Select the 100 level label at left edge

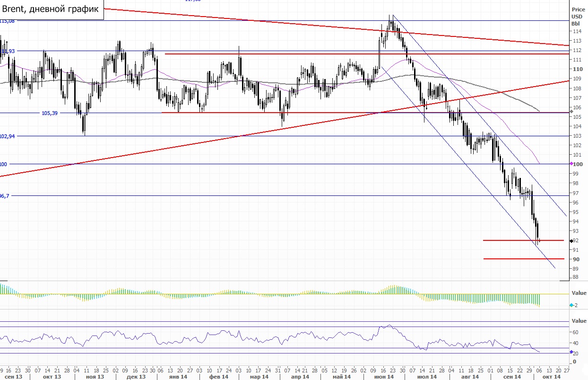pos(4,164)
